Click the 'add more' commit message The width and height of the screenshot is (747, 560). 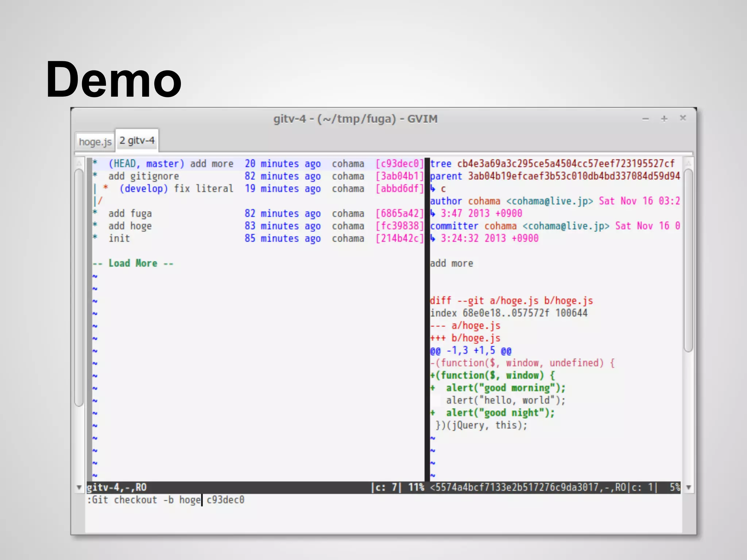pyautogui.click(x=452, y=263)
